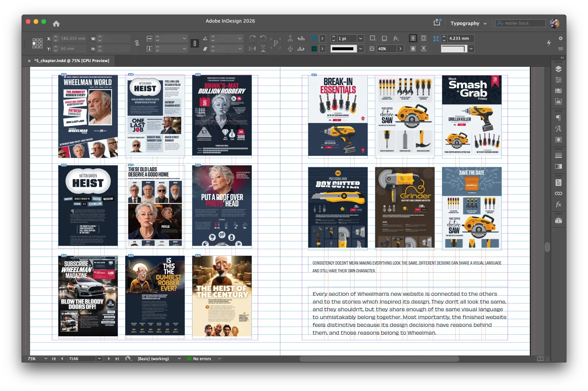This screenshot has width=588, height=391.
Task: Open the Gradient panel icon
Action: click(x=558, y=166)
